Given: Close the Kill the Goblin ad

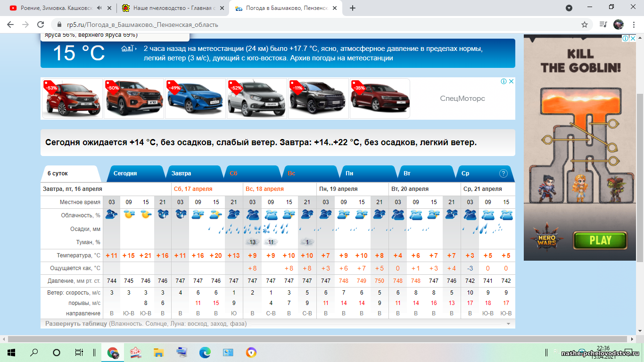Looking at the screenshot, I should tap(633, 38).
